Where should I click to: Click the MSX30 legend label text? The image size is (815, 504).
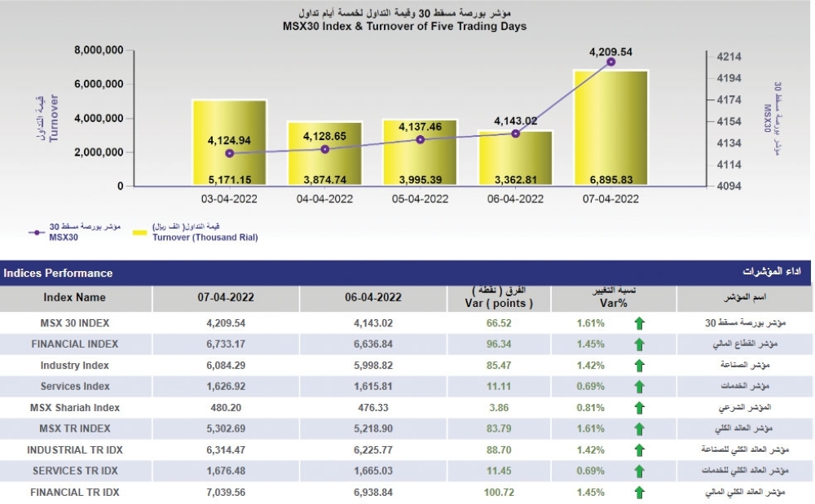pyautogui.click(x=64, y=237)
